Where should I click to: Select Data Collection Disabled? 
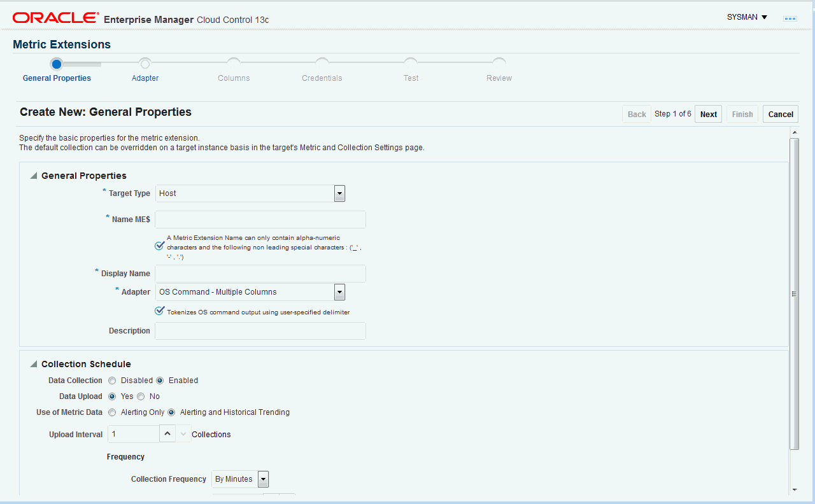[112, 381]
